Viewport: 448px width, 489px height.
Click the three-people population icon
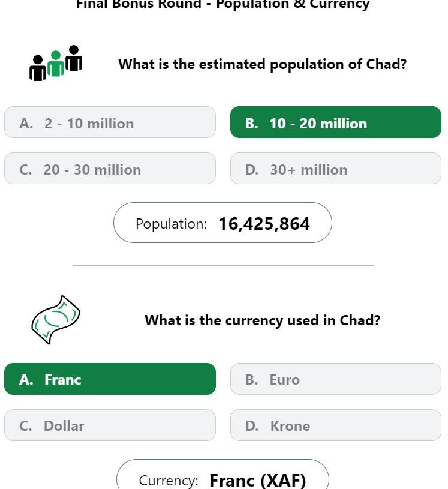56,63
